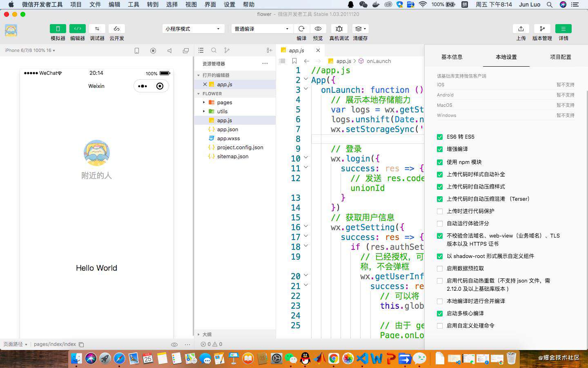Open the clear cache (清缓存) menu
This screenshot has height=368, width=588.
(x=360, y=29)
